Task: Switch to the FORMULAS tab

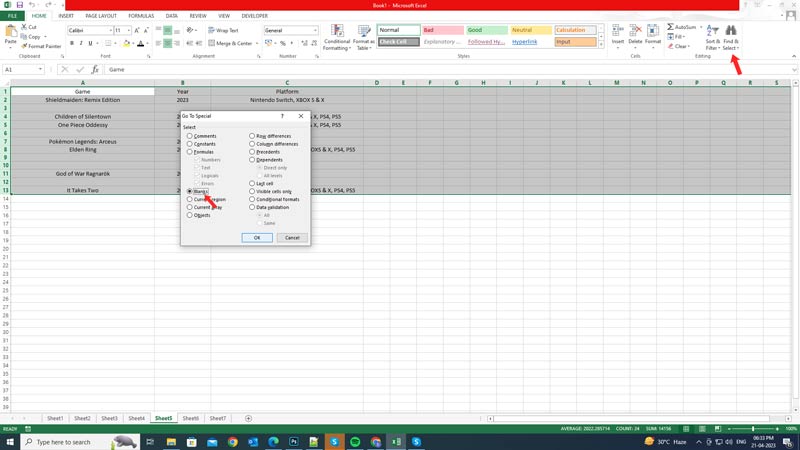Action: point(141,16)
